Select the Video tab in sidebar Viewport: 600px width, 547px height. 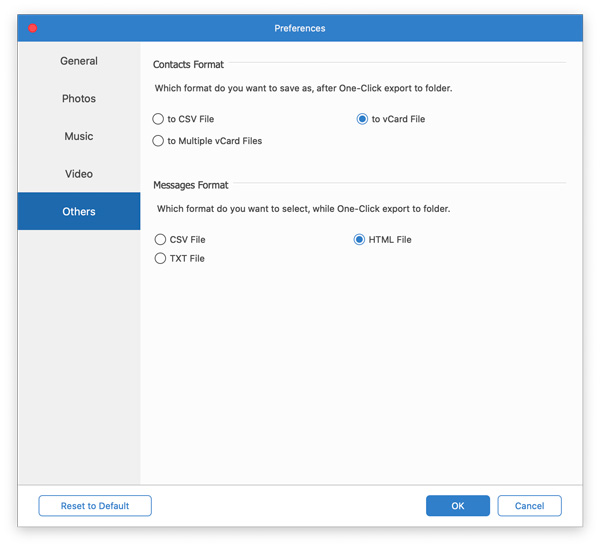tap(79, 174)
